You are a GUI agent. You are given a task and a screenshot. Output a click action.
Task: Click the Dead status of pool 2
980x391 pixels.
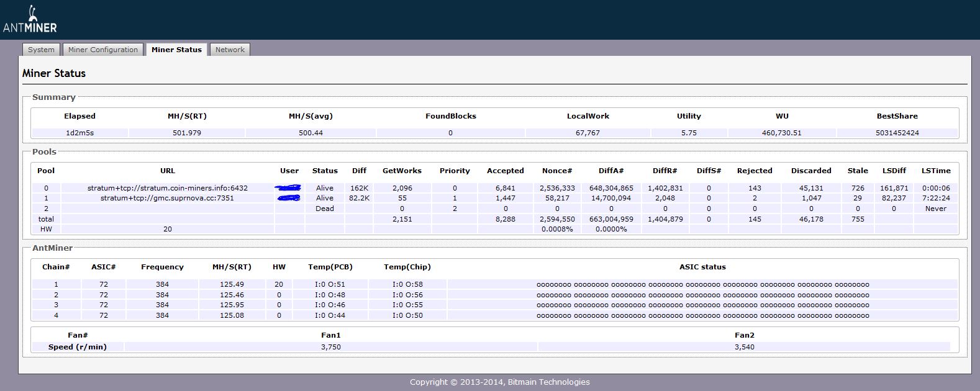coord(325,209)
